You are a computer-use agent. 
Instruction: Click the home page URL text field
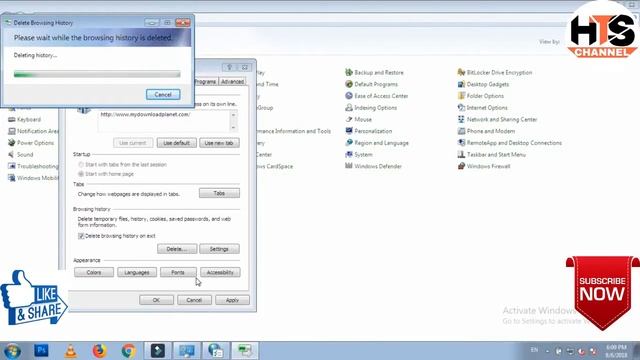click(x=164, y=121)
